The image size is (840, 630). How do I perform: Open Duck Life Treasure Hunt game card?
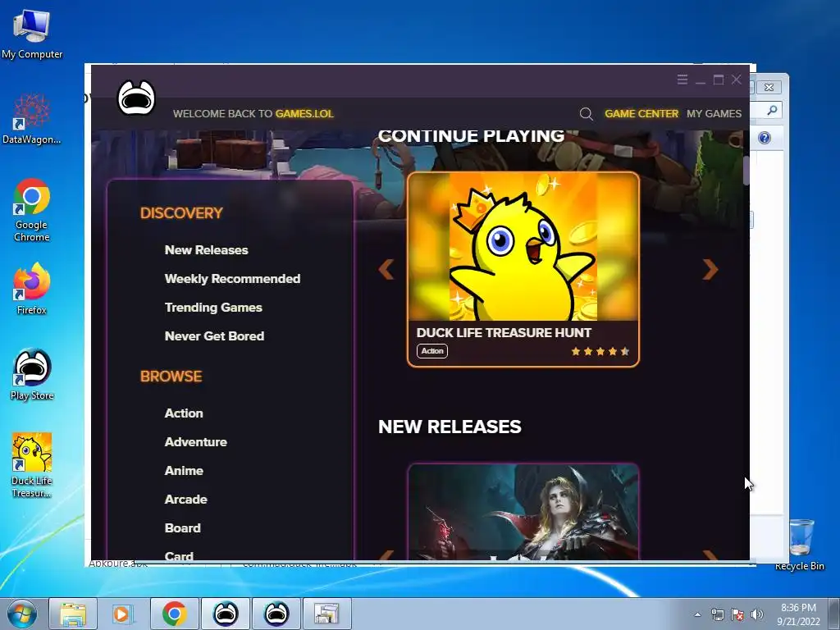(523, 269)
